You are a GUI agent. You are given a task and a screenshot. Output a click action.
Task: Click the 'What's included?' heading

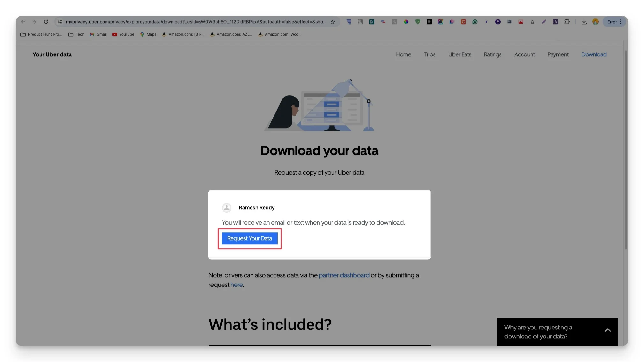click(270, 324)
